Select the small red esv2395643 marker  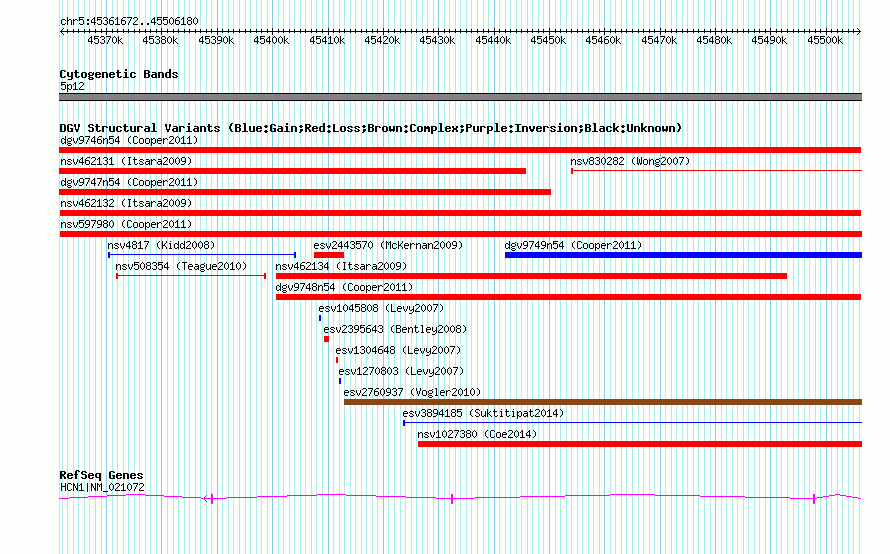tap(326, 339)
